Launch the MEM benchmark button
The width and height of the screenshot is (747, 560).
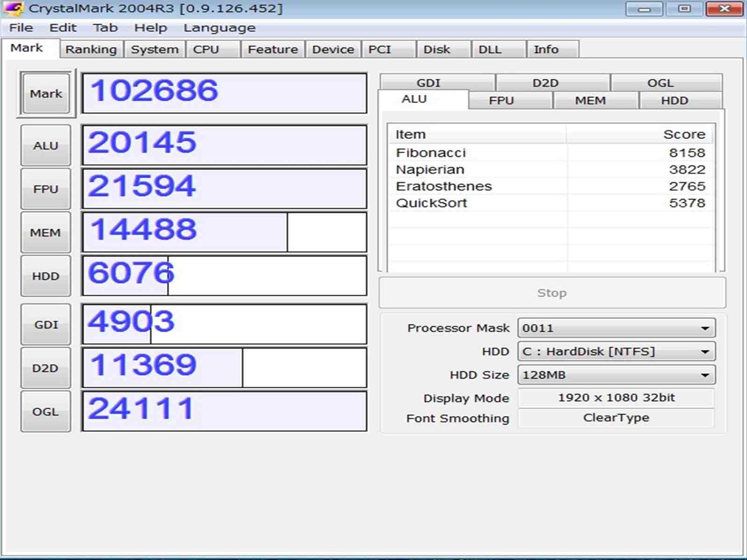45,232
